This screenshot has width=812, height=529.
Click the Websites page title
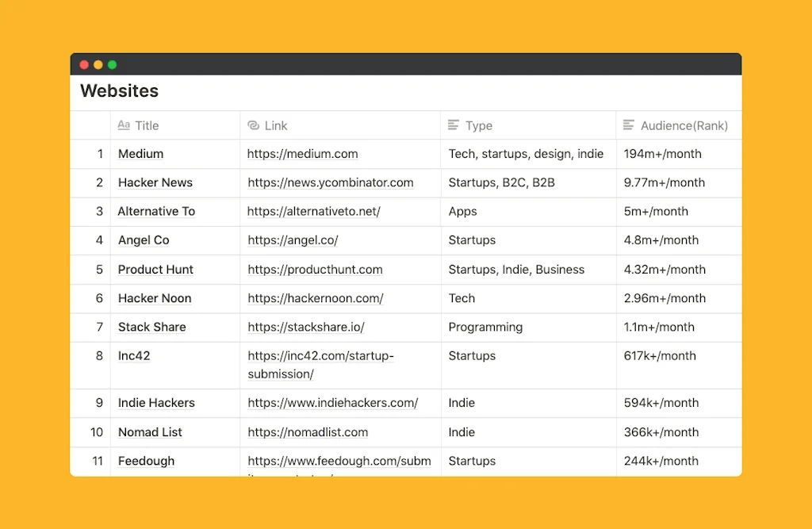[x=119, y=91]
